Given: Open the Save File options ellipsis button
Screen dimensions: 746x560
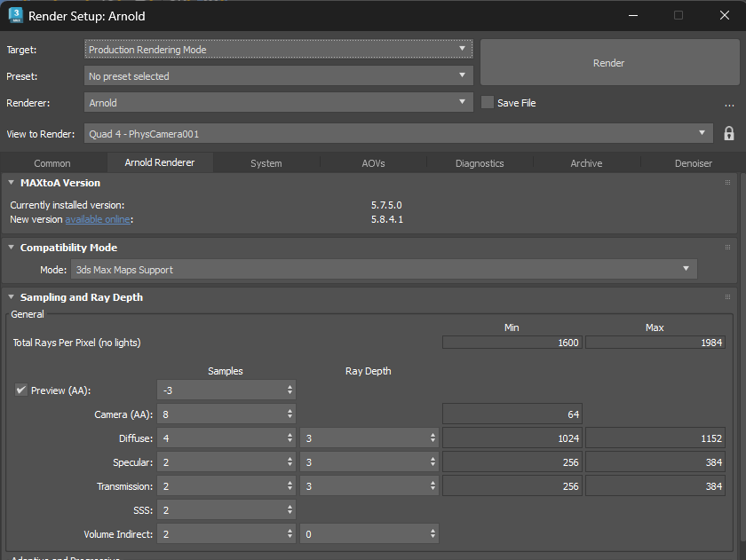Looking at the screenshot, I should tap(729, 104).
